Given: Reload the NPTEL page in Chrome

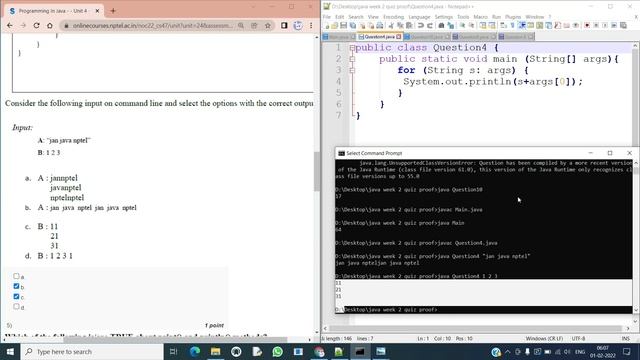Looking at the screenshot, I should (x=36, y=25).
